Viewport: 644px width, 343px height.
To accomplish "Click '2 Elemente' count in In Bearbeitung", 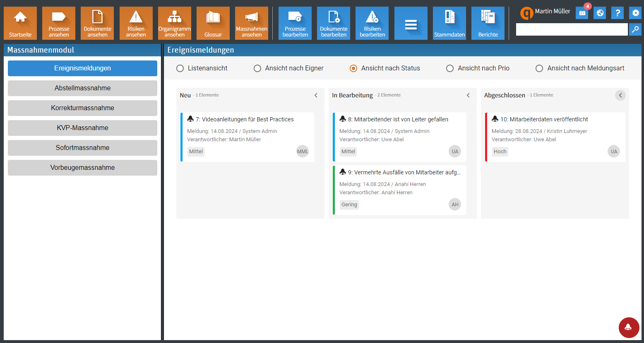I will tap(389, 95).
